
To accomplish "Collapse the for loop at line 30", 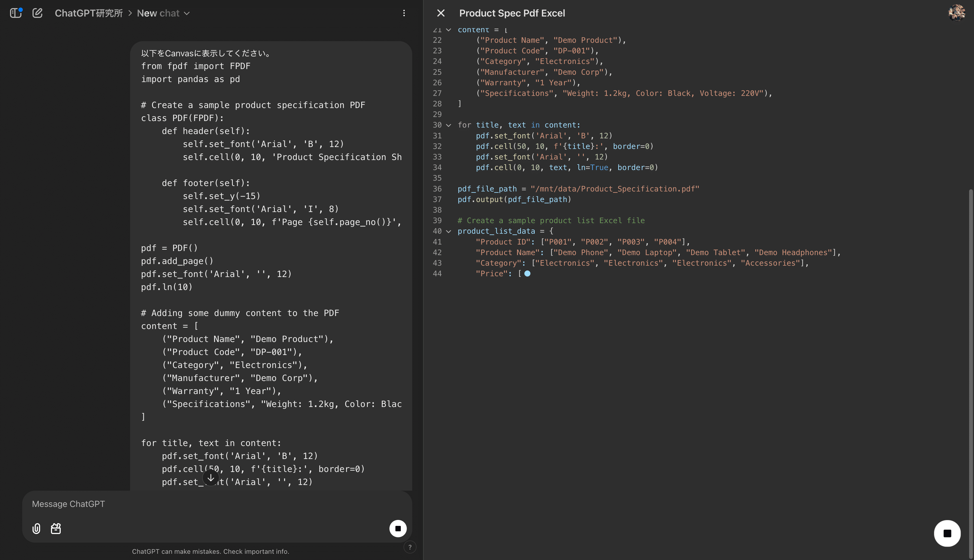I will (x=448, y=125).
